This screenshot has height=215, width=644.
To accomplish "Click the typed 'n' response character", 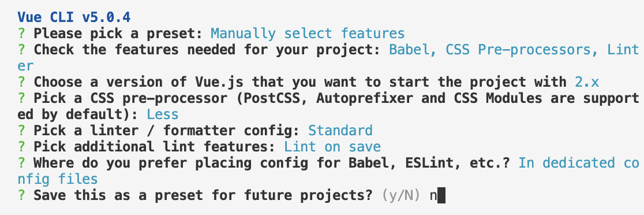I will [x=433, y=197].
